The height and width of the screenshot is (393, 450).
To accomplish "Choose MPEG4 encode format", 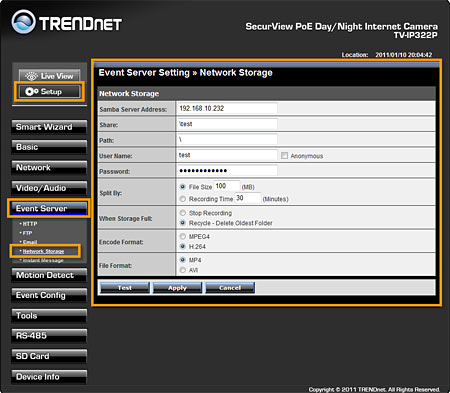I will (183, 237).
